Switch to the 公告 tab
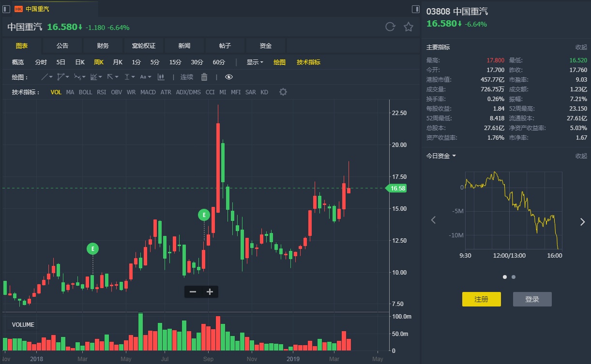The height and width of the screenshot is (364, 591). point(62,45)
